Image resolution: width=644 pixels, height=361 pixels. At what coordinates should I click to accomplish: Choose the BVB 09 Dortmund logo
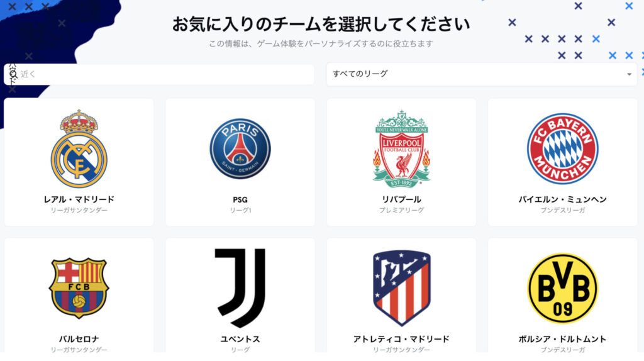pyautogui.click(x=562, y=288)
